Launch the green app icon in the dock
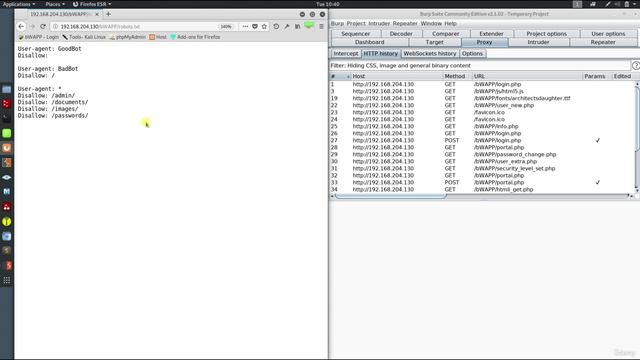This screenshot has height=360, width=640. tap(7, 133)
